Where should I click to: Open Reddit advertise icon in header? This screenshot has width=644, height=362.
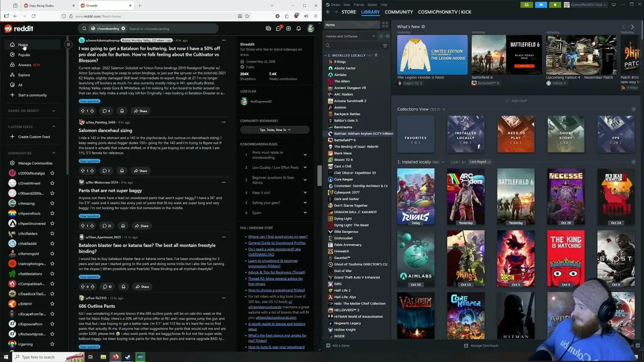pos(268,29)
